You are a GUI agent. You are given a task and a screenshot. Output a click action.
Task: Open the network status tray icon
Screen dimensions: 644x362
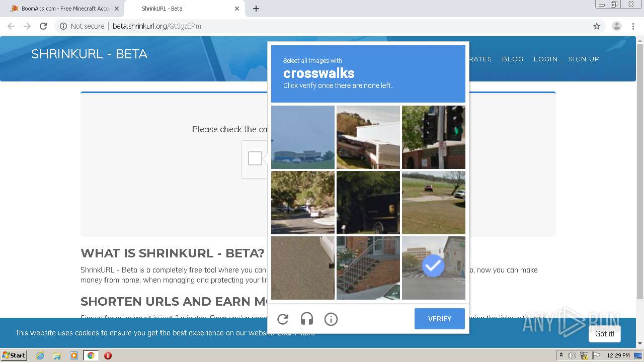pos(584,355)
